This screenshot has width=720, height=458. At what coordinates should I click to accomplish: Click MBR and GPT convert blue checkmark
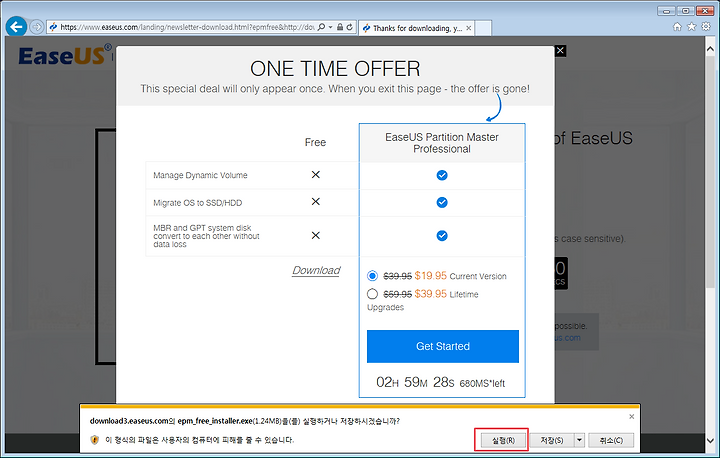pos(442,236)
